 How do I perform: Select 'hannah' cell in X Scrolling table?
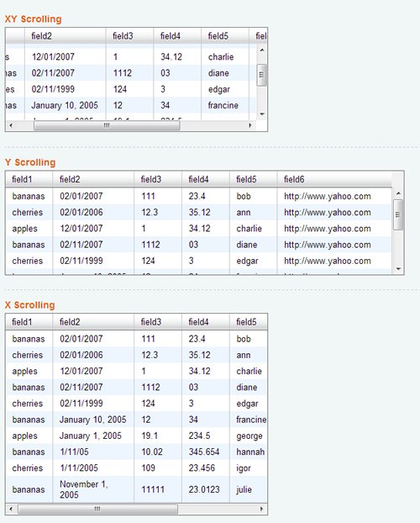point(249,452)
